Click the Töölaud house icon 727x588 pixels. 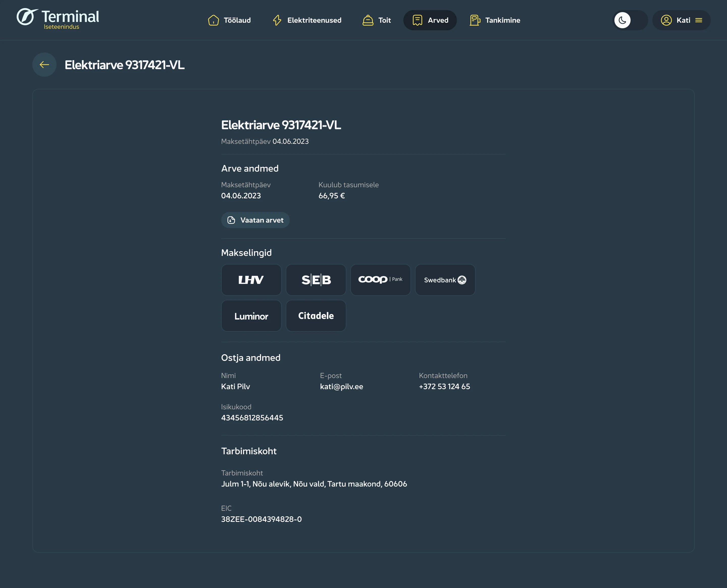coord(213,20)
